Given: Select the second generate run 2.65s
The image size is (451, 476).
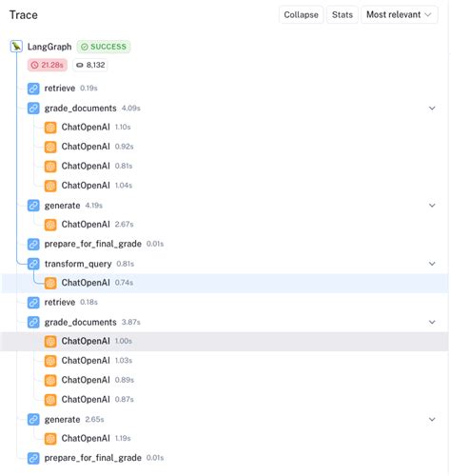Looking at the screenshot, I should (x=225, y=420).
